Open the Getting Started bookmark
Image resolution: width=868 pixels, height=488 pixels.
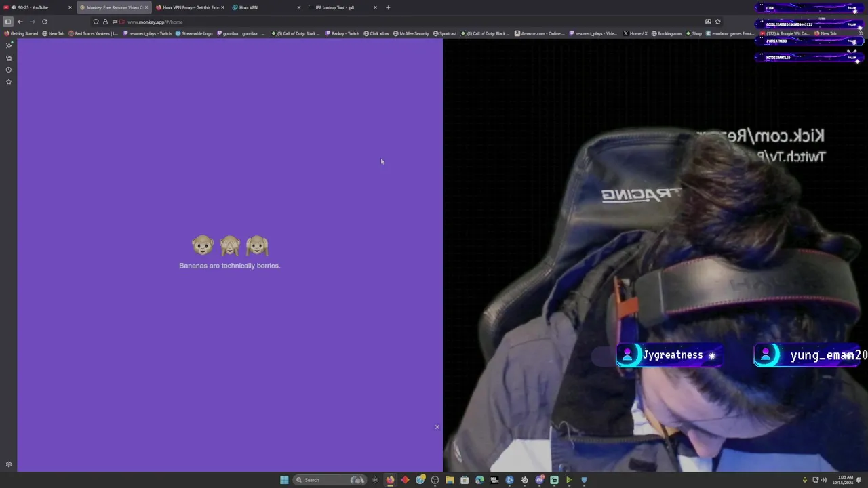pyautogui.click(x=22, y=33)
